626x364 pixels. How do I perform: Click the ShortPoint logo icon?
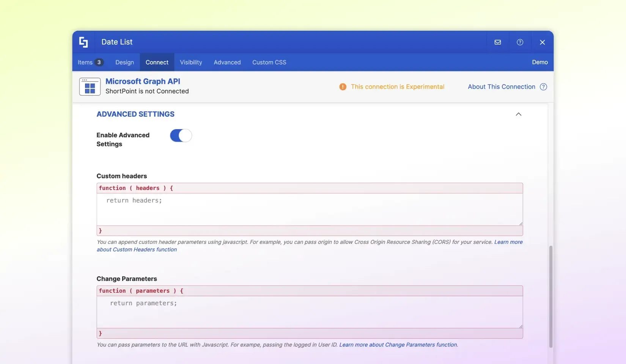83,42
